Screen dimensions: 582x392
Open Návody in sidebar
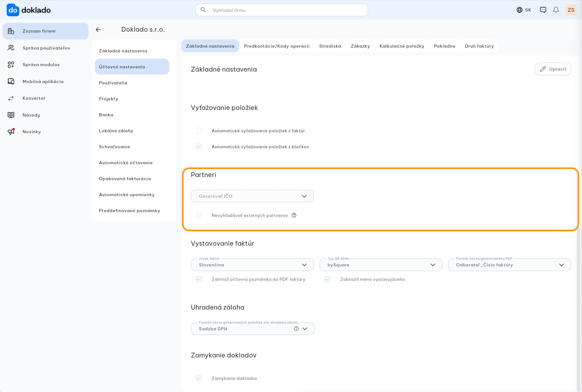tap(45, 115)
